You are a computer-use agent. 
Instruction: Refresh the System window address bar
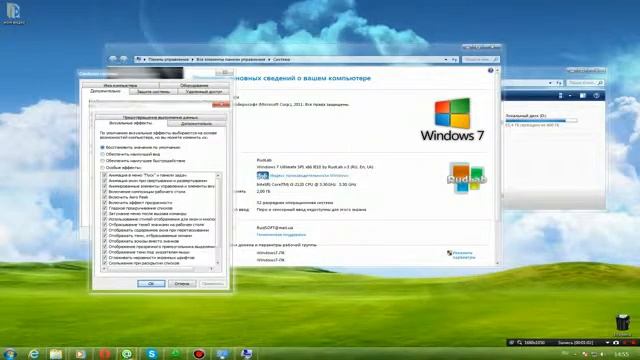(455, 60)
